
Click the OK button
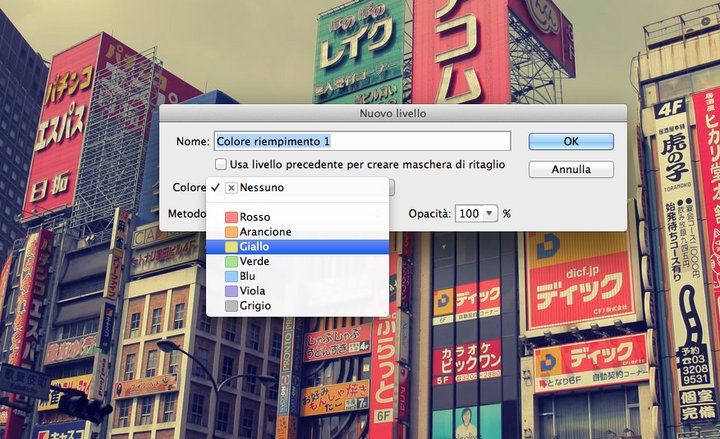pyautogui.click(x=571, y=141)
